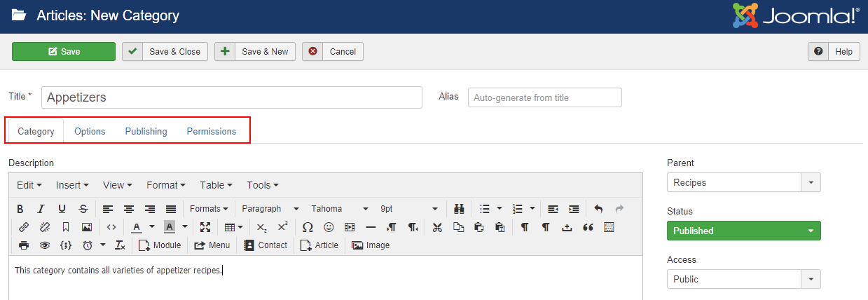Align text left
Viewport: 868px width, 300px height.
[108, 209]
